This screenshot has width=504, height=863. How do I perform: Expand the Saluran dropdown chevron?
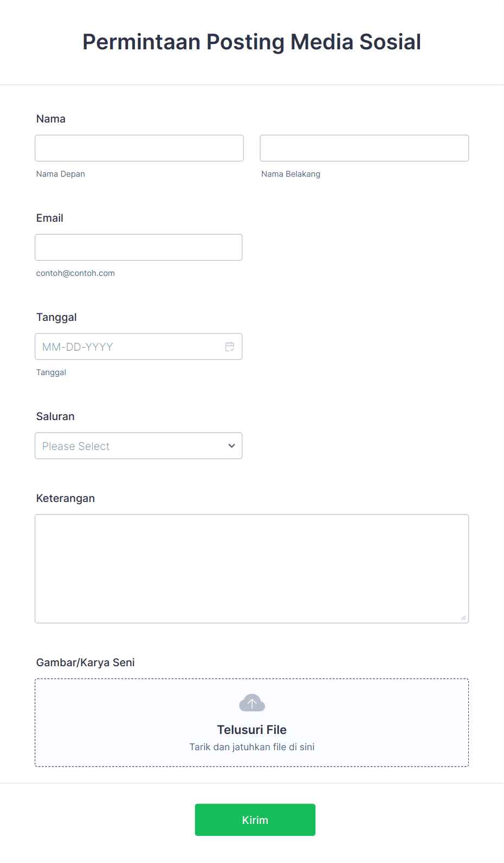(x=231, y=446)
